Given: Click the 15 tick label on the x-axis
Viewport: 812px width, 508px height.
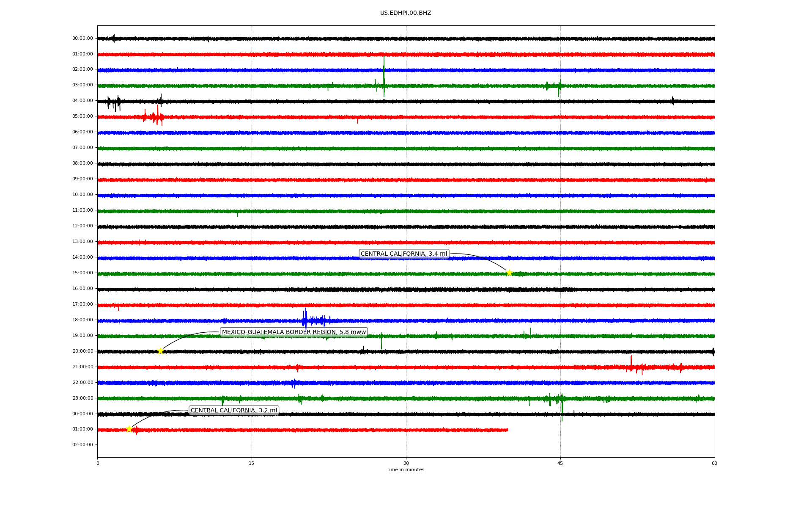Looking at the screenshot, I should tap(252, 463).
